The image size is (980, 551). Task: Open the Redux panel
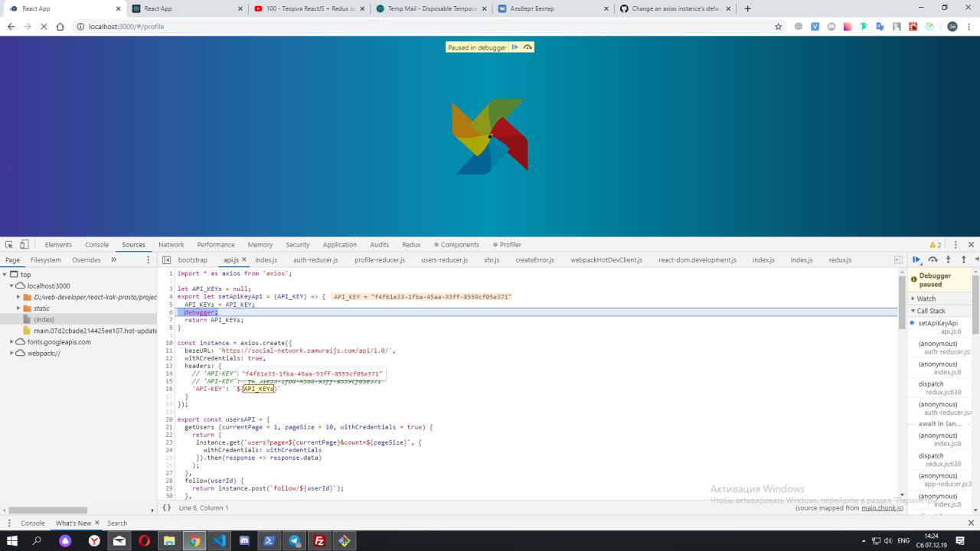(x=411, y=245)
